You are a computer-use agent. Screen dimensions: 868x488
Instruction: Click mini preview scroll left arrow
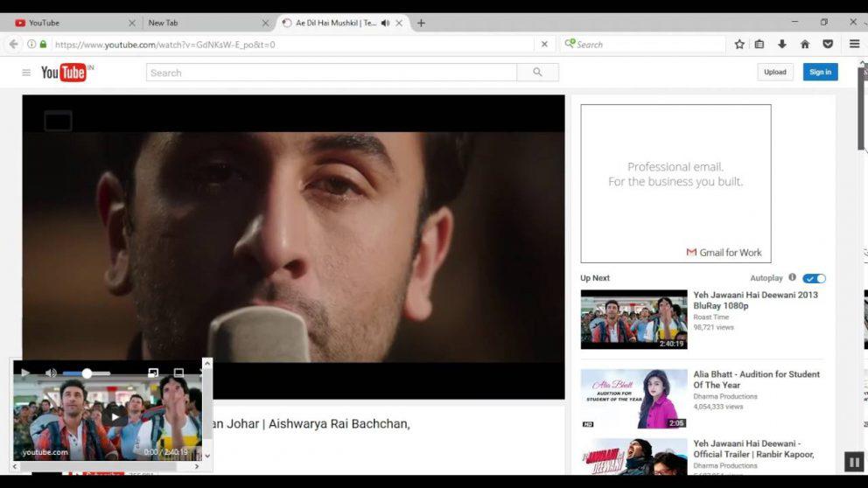15,466
